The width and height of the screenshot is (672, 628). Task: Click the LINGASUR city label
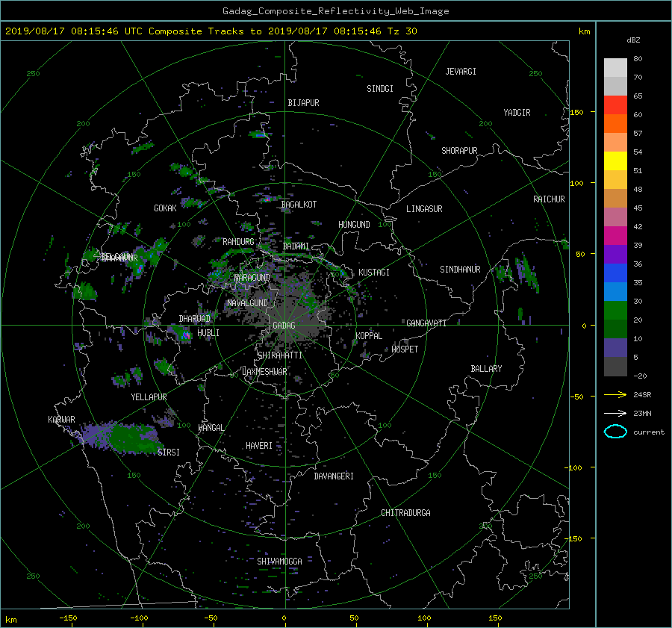click(x=424, y=209)
